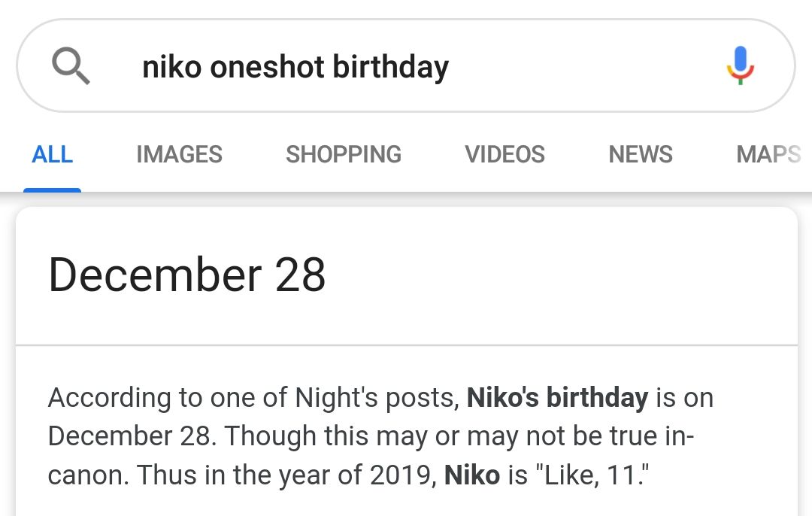Click the snippet card's divider area

406,345
